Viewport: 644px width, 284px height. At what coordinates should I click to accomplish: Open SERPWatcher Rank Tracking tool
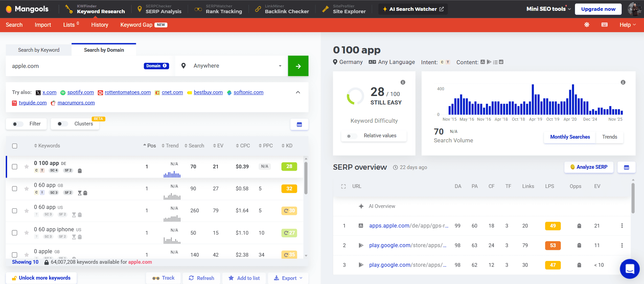[x=218, y=9]
